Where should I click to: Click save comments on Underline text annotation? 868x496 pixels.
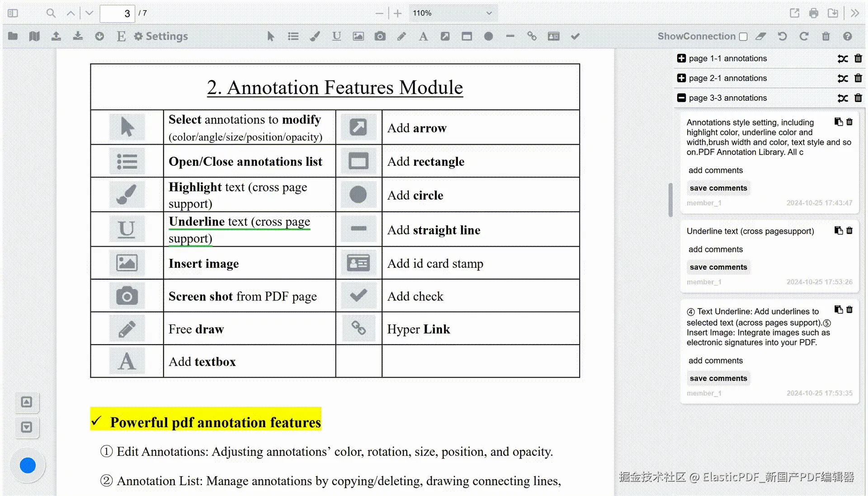718,267
